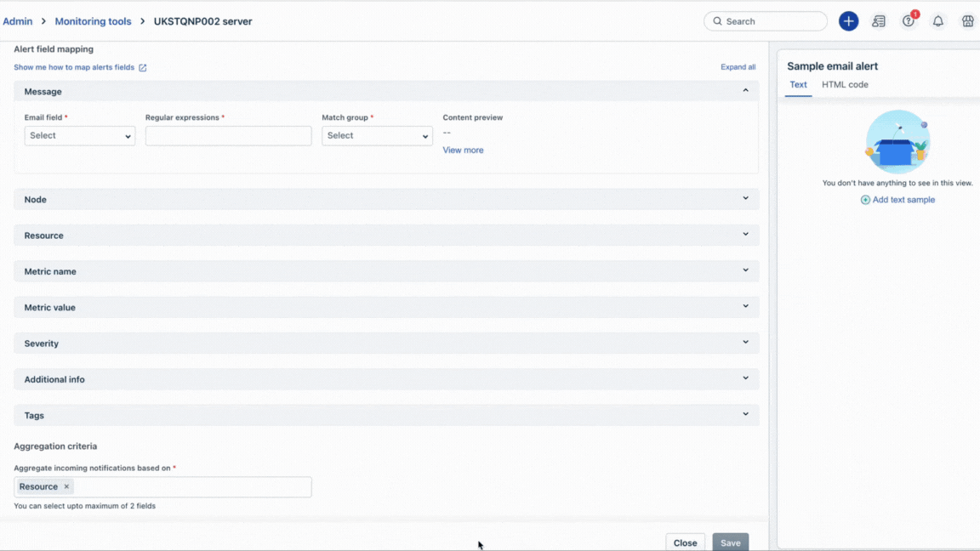Open the help icon with red badge
The width and height of the screenshot is (980, 551).
[x=909, y=21]
